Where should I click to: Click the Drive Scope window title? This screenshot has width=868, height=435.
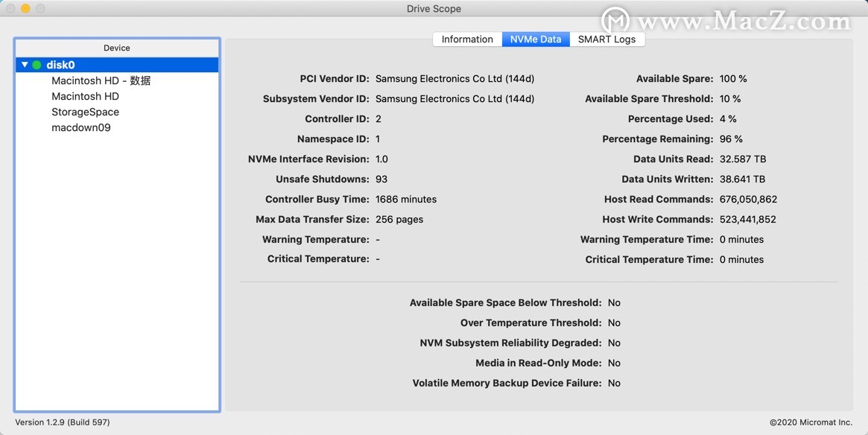click(x=434, y=9)
